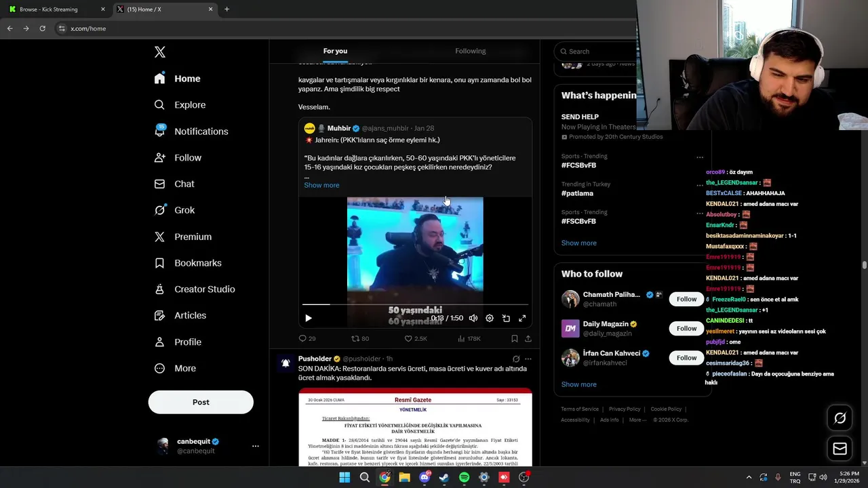Open Terms of Service link

click(x=580, y=409)
